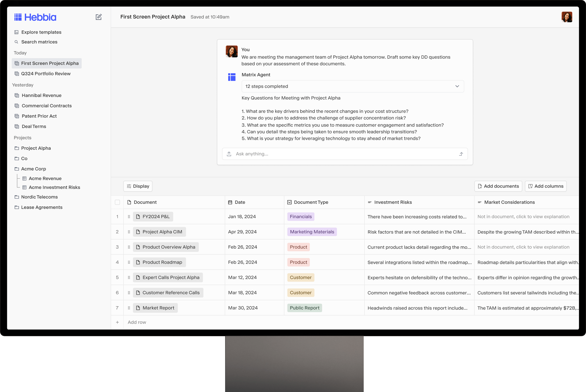Click the Document column file icon

click(x=129, y=202)
